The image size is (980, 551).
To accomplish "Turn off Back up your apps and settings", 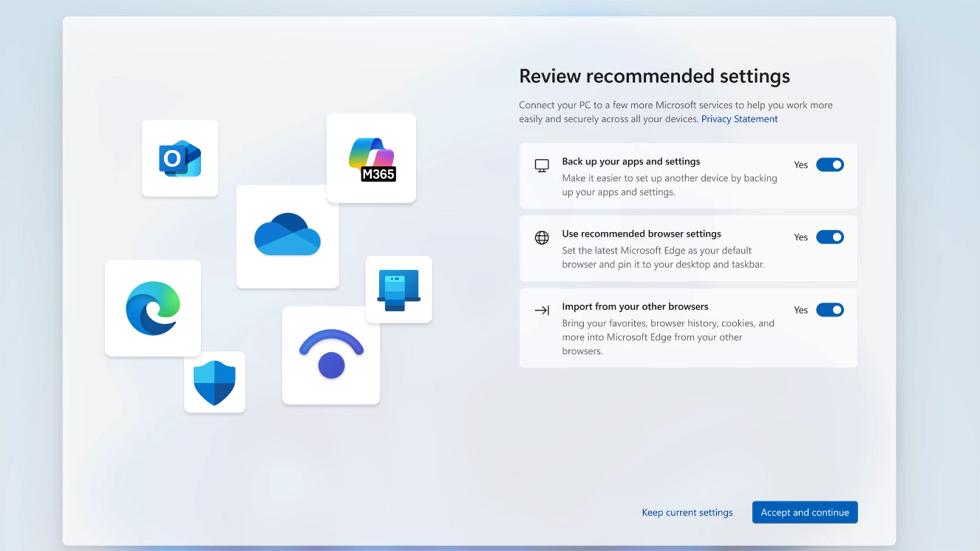I will [830, 165].
